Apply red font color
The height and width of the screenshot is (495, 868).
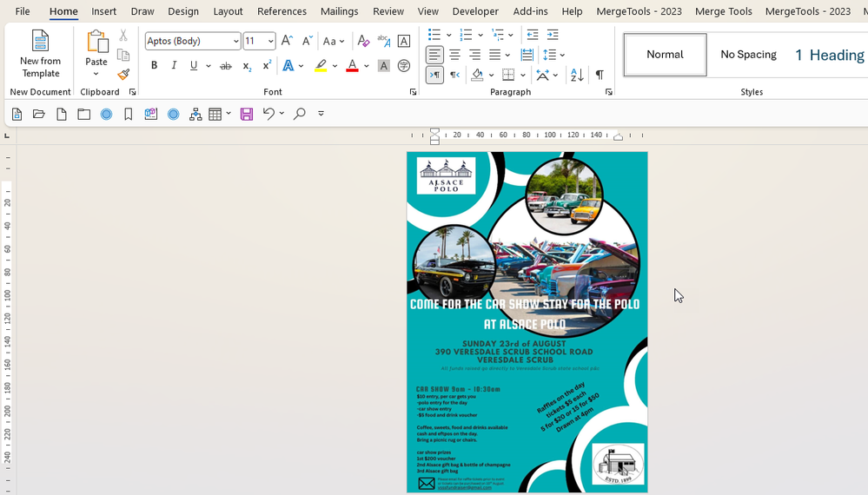[x=352, y=65]
